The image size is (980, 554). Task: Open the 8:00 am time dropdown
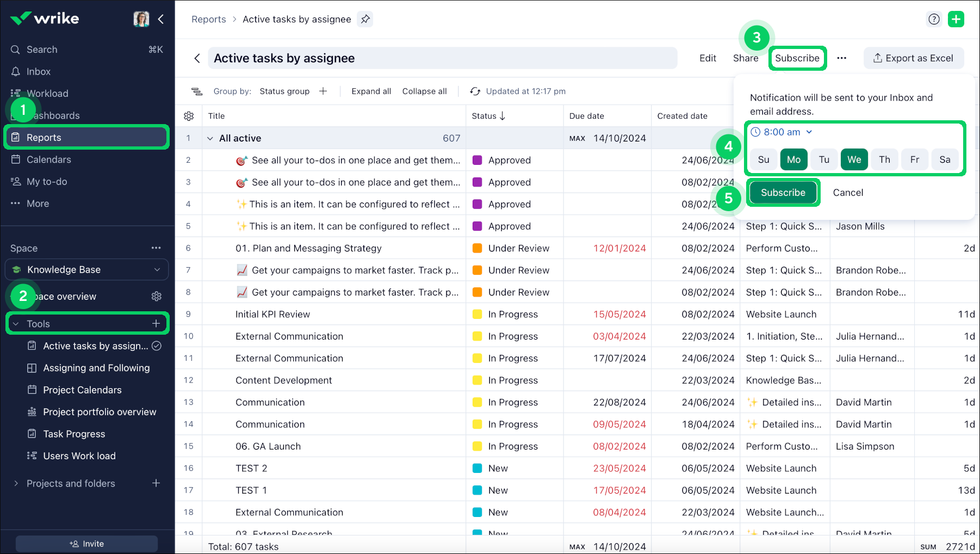[781, 132]
